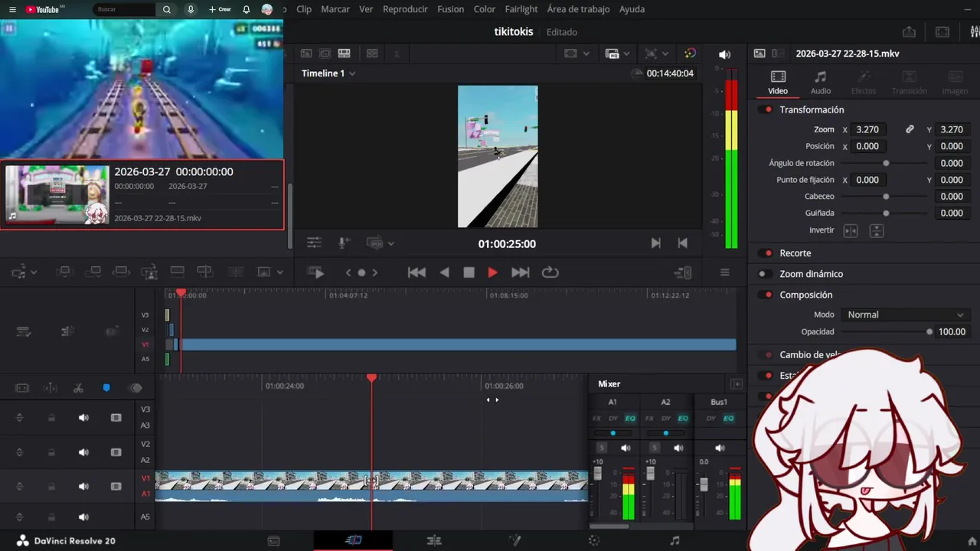Click the YouTube notifications bell icon

pos(246,9)
